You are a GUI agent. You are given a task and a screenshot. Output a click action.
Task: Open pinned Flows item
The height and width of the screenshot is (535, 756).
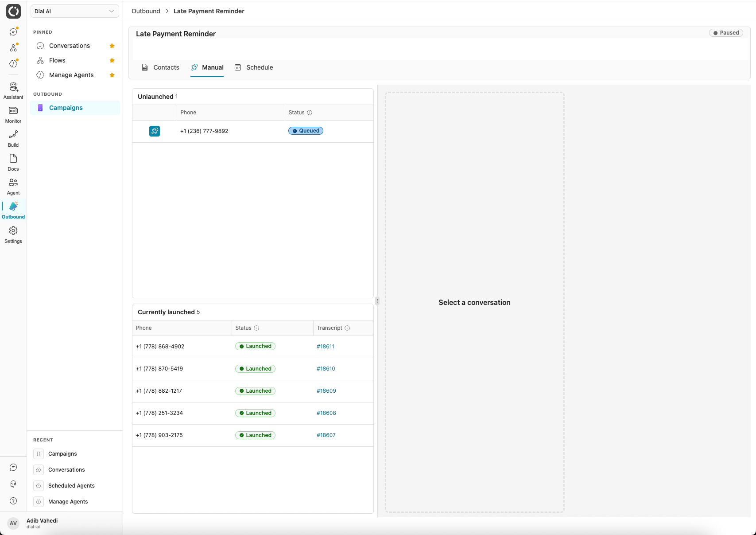pyautogui.click(x=57, y=60)
